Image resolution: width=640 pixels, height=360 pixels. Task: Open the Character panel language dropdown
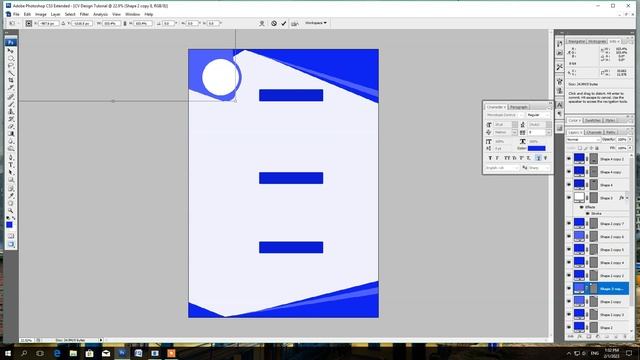pos(502,168)
